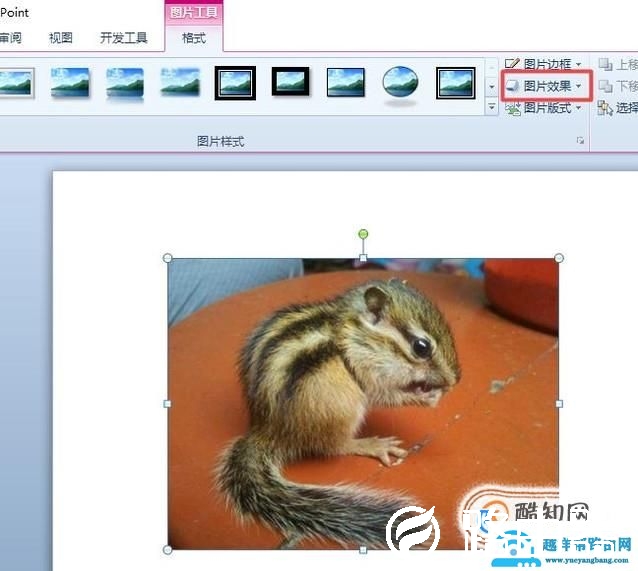
Task: Apply the drop shadow rectangle picture style
Action: tap(70, 83)
